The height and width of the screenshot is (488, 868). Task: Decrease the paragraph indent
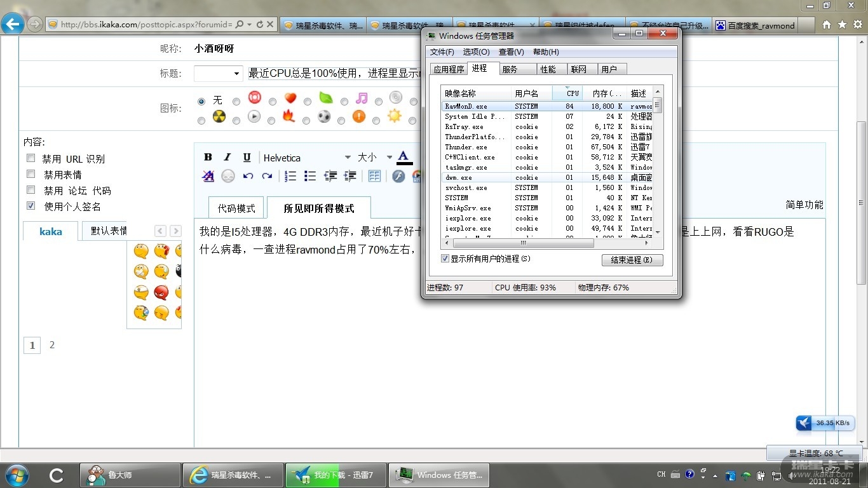[330, 176]
